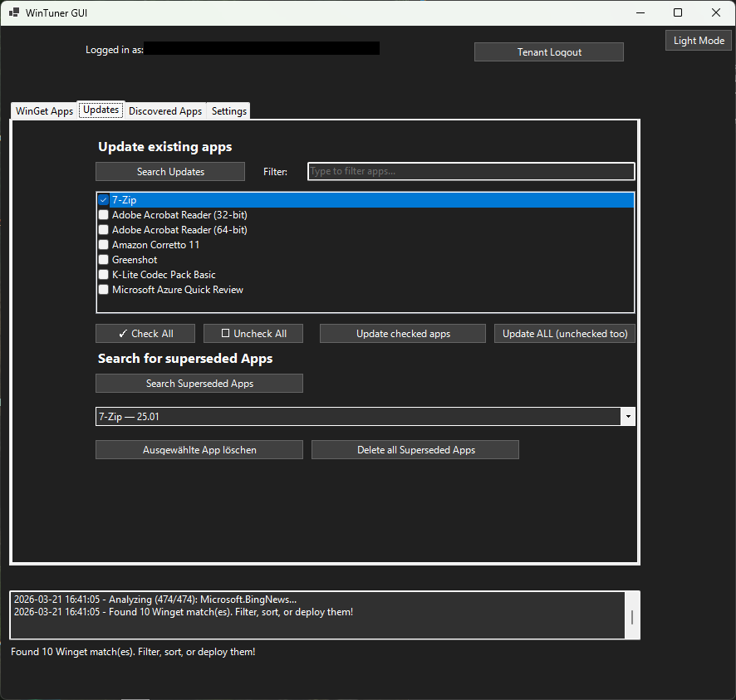
Task: Select the Updates tab
Action: [x=101, y=110]
